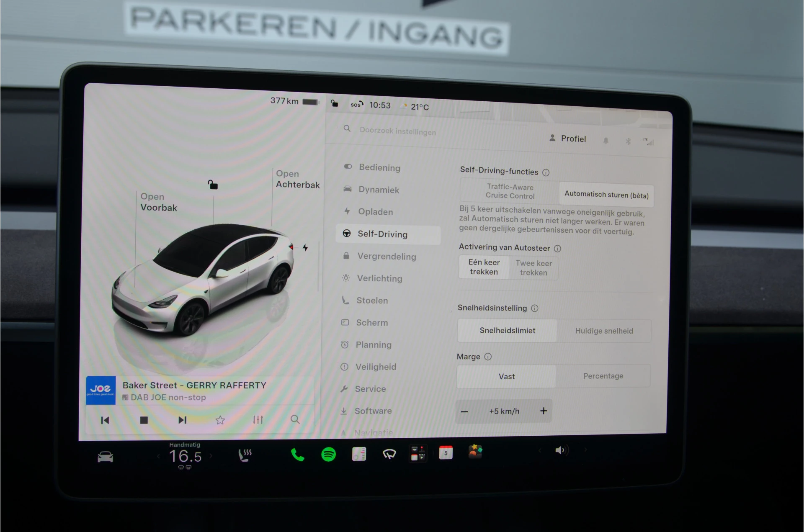The image size is (804, 532).
Task: Show info for Self-Driving-functies
Action: [x=546, y=172]
